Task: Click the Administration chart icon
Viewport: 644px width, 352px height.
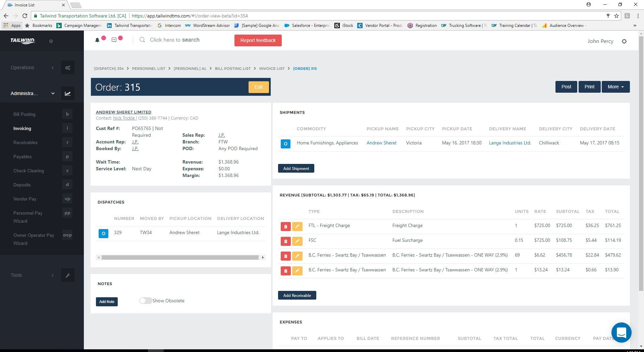Action: [68, 94]
